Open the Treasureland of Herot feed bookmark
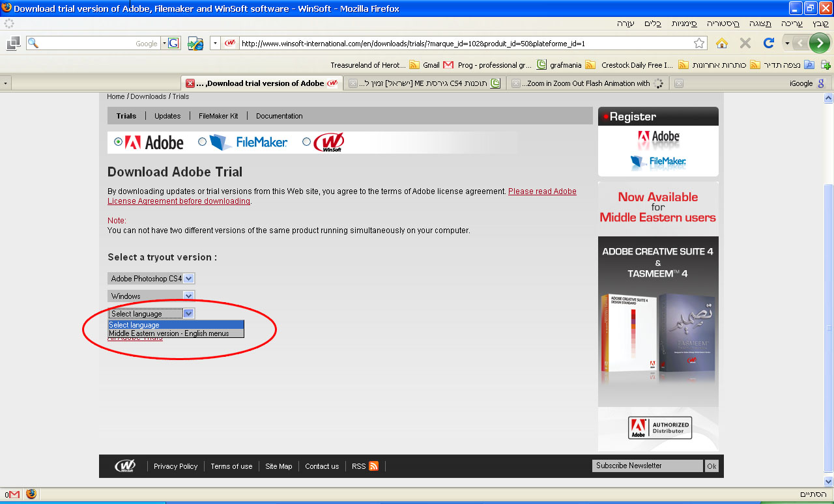This screenshot has width=834, height=504. click(x=375, y=65)
